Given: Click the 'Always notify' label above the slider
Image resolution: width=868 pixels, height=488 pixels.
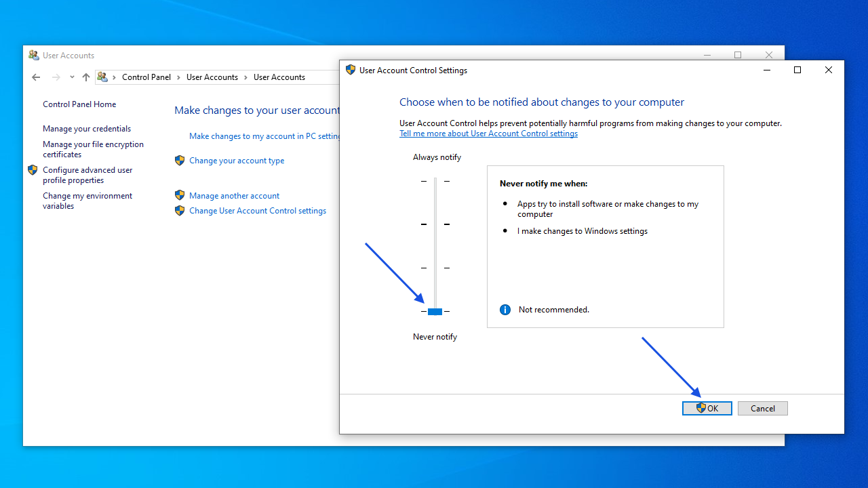Looking at the screenshot, I should tap(437, 157).
